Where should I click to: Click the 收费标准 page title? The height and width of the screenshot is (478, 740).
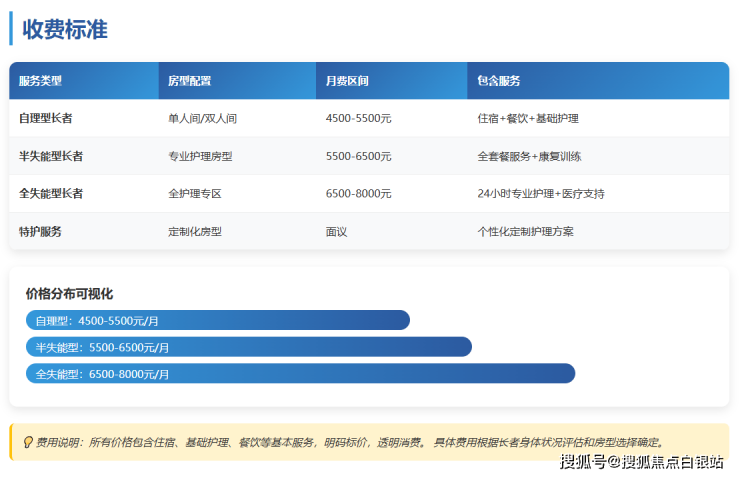65,29
